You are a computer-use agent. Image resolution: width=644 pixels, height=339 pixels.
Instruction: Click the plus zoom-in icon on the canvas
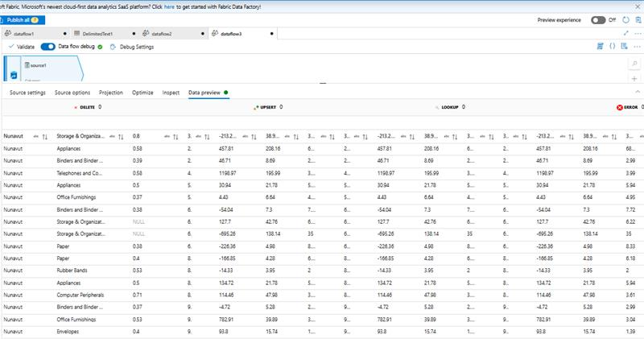point(634,78)
